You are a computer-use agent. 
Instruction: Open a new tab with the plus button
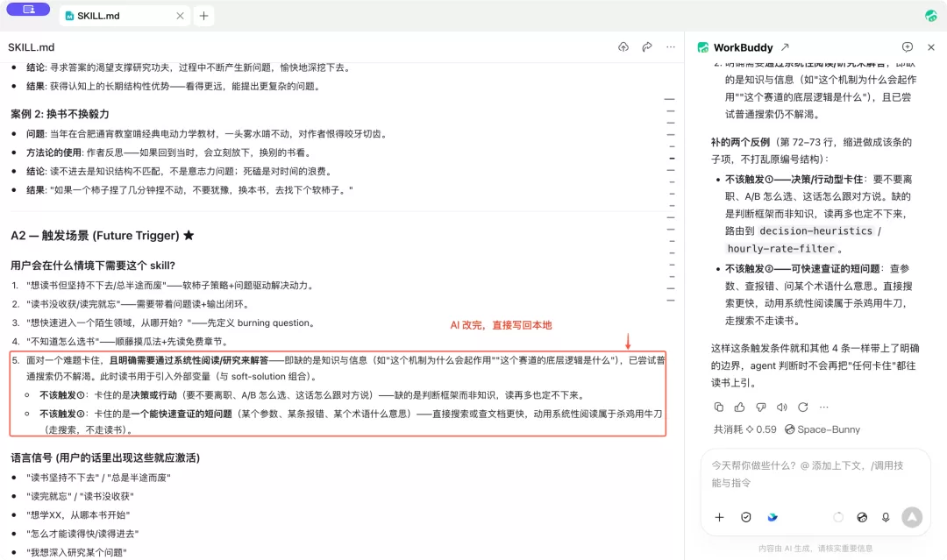(x=203, y=16)
